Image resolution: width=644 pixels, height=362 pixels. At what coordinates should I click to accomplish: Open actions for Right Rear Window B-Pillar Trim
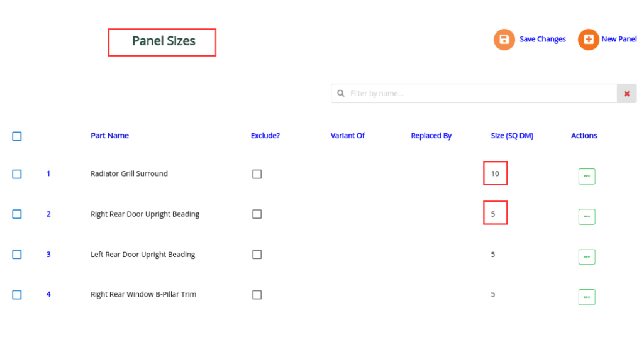click(x=587, y=297)
